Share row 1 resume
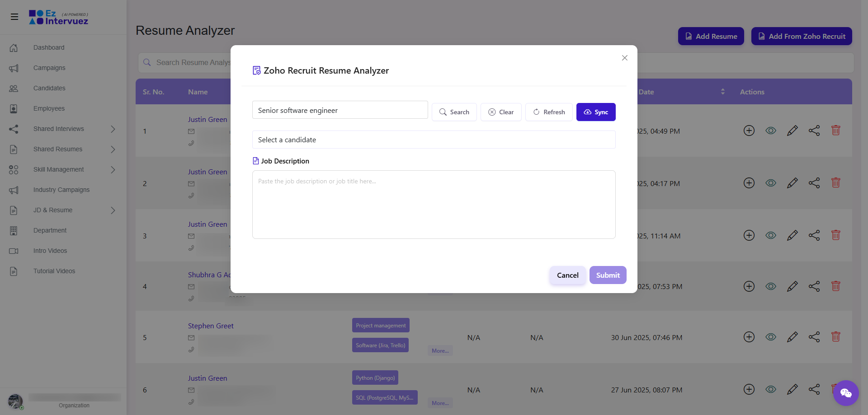The image size is (868, 415). [x=814, y=131]
